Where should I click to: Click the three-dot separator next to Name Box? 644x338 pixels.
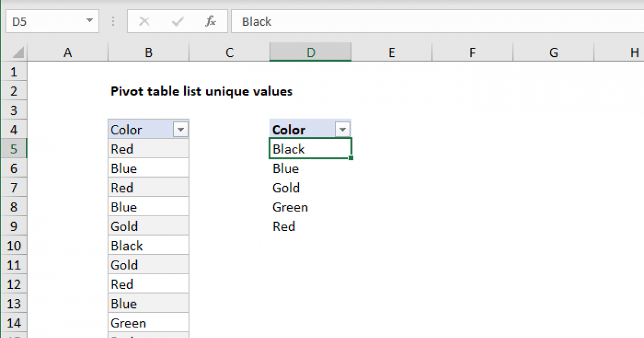pos(113,21)
